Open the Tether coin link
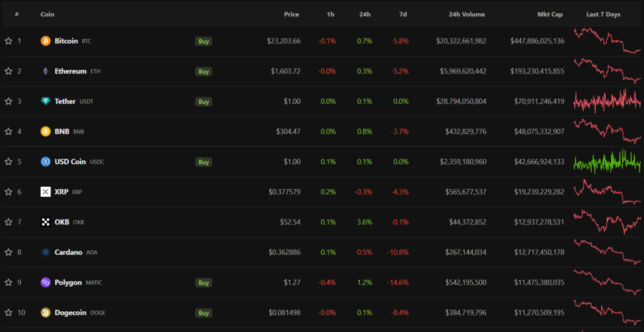The image size is (644, 332). pyautogui.click(x=65, y=101)
